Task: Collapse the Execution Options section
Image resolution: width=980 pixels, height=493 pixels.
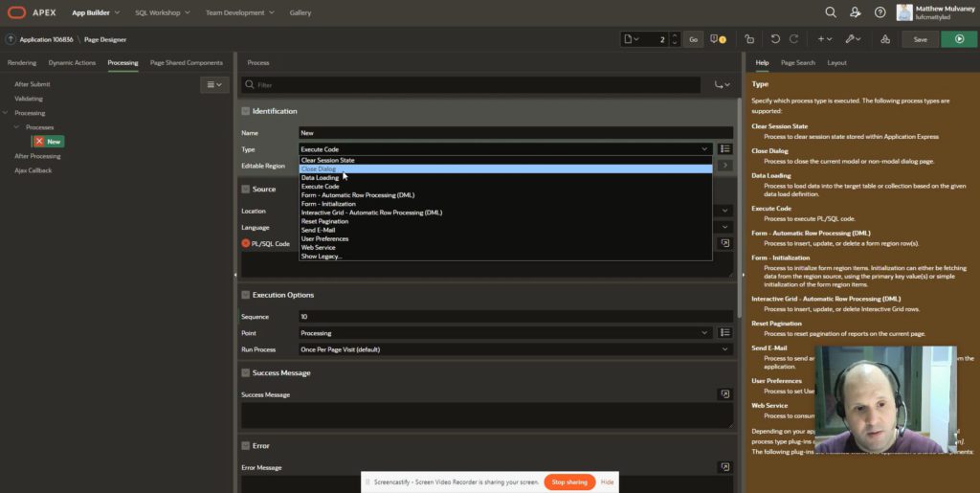Action: 246,295
